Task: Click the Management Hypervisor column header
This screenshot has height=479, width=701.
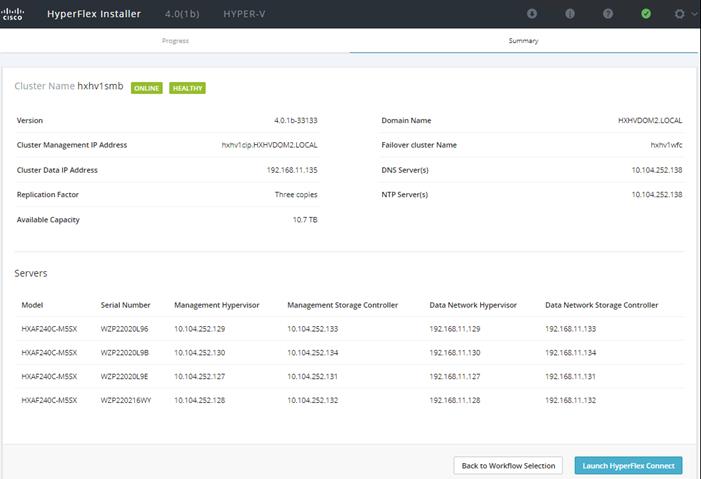Action: click(216, 305)
